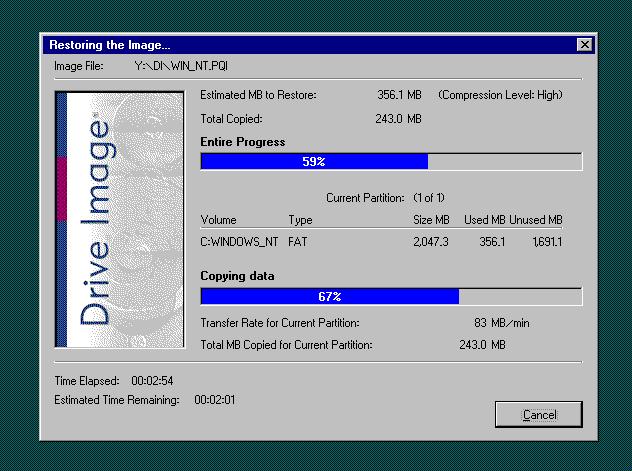Click the Volume column header
Image resolution: width=632 pixels, height=471 pixels.
[219, 220]
